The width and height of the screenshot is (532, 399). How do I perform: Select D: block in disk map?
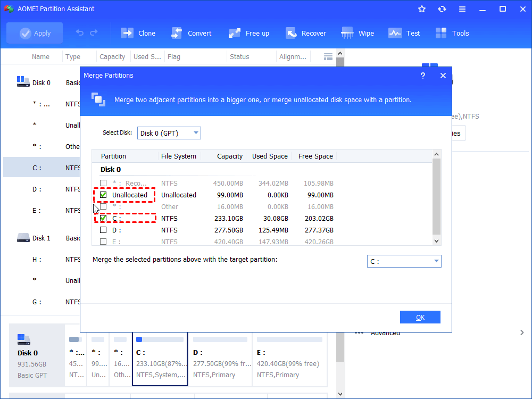click(220, 359)
